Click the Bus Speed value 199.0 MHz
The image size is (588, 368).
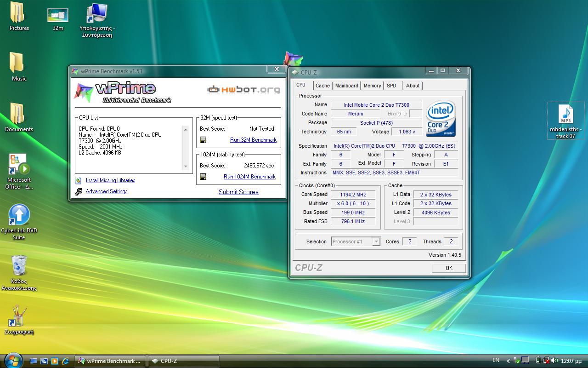353,213
